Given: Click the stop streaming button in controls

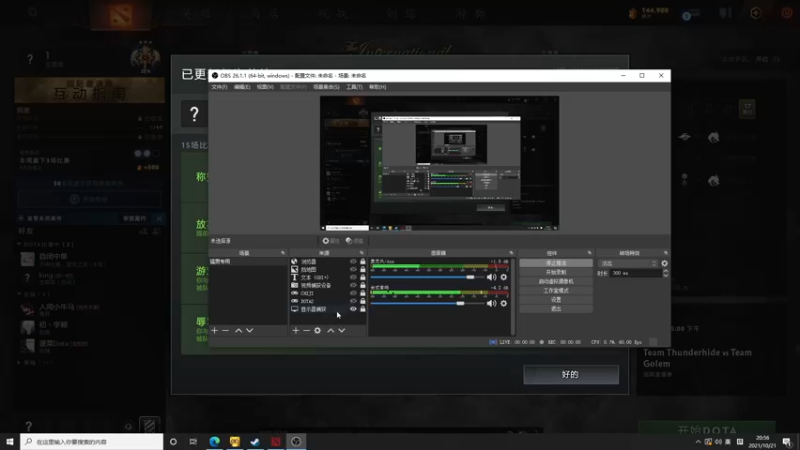Looking at the screenshot, I should [556, 263].
